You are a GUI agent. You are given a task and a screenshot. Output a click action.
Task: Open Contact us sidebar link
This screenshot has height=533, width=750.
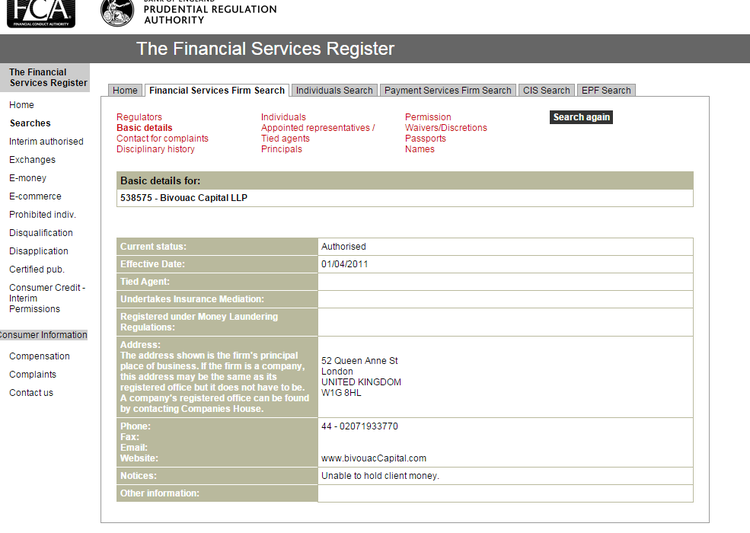(x=31, y=393)
